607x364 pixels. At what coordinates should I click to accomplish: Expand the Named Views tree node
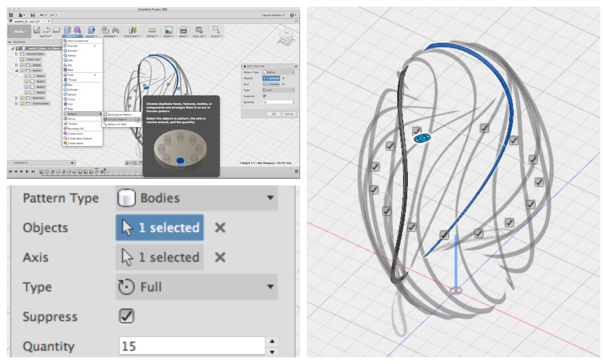click(16, 54)
